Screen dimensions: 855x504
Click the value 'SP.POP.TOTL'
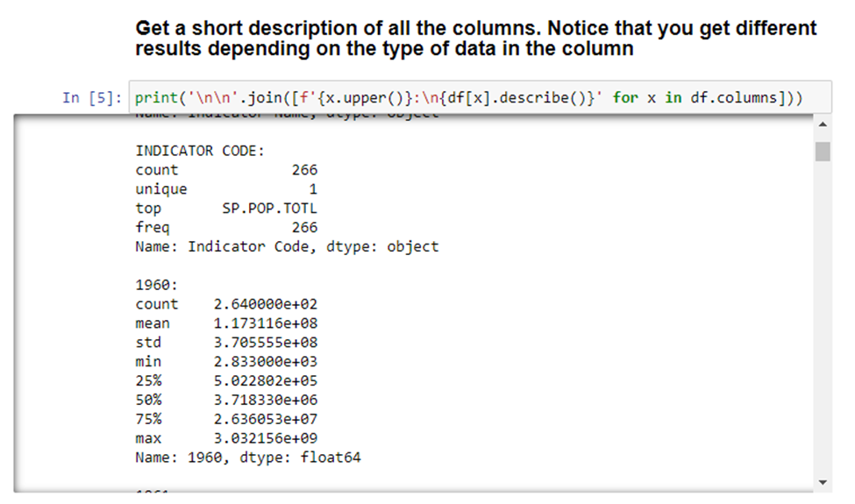tap(269, 208)
